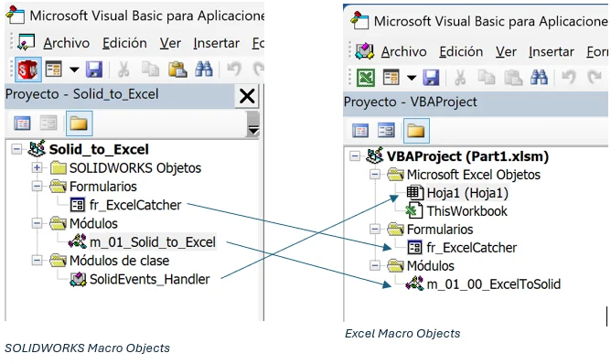
Task: Click the VBA app icon beside Archivo in SOLIDWORKS window
Action: (27, 42)
